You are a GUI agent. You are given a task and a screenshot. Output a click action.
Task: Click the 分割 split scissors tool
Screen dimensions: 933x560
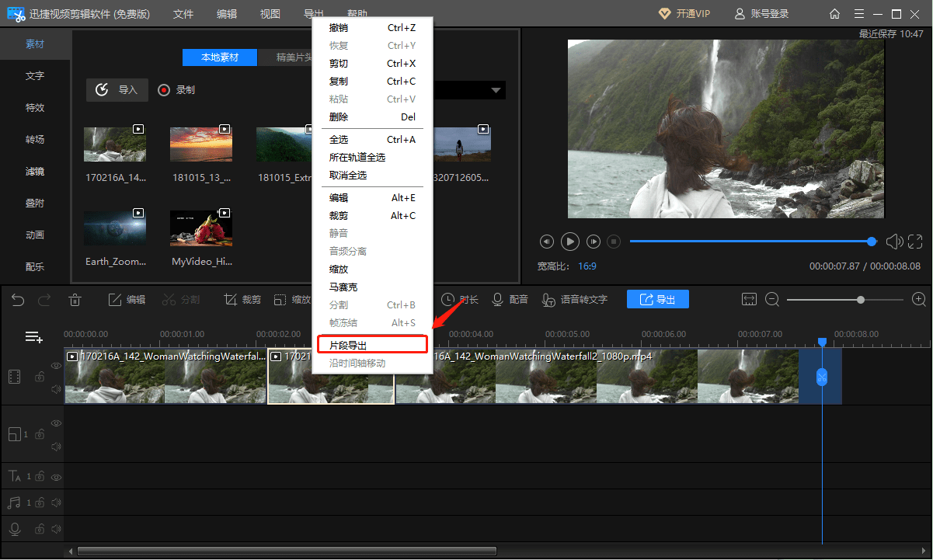(x=180, y=300)
